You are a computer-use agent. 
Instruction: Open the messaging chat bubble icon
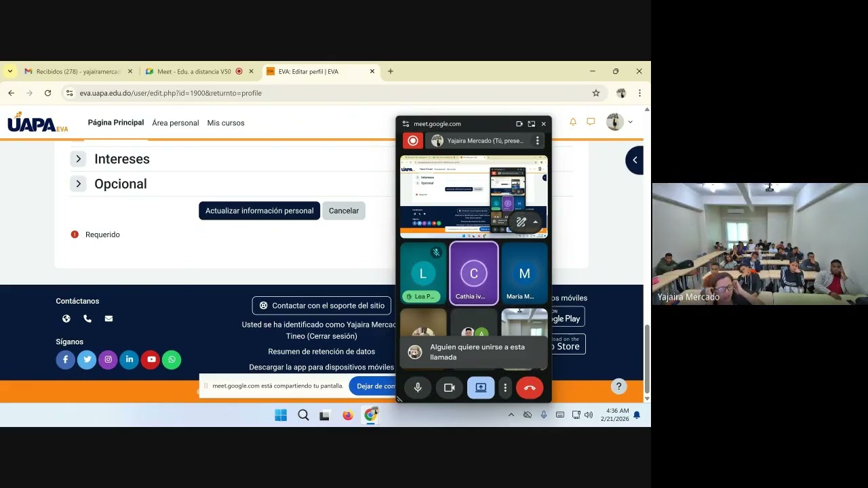(591, 122)
